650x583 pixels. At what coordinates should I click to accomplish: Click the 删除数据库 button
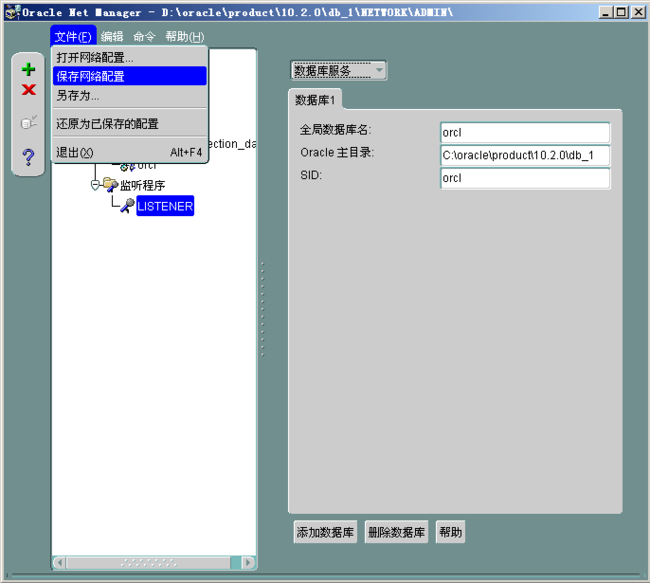click(x=396, y=532)
